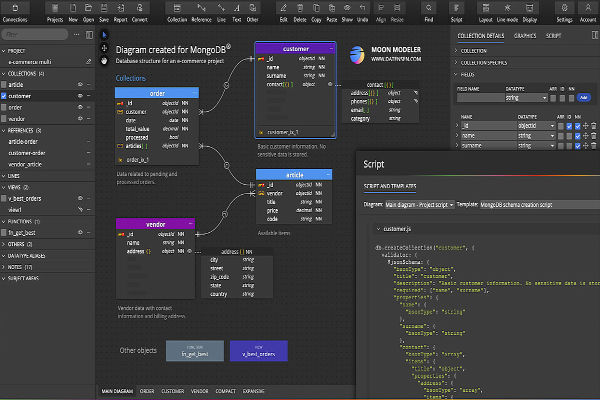Click the blue Add field button
This screenshot has width=600, height=400.
583,98
